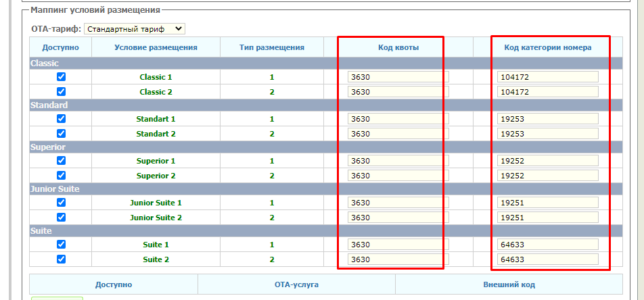The width and height of the screenshot is (644, 300).
Task: Select the Suite 1 room category code field
Action: point(547,245)
